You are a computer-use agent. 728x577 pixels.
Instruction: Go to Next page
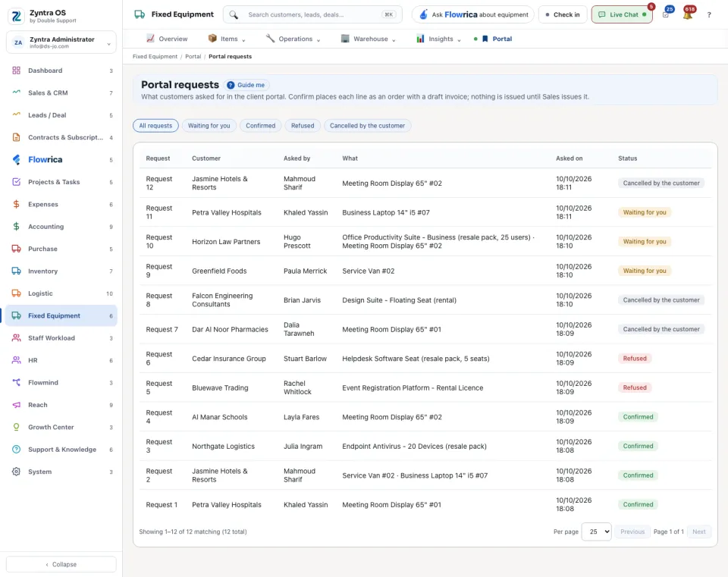click(x=698, y=532)
